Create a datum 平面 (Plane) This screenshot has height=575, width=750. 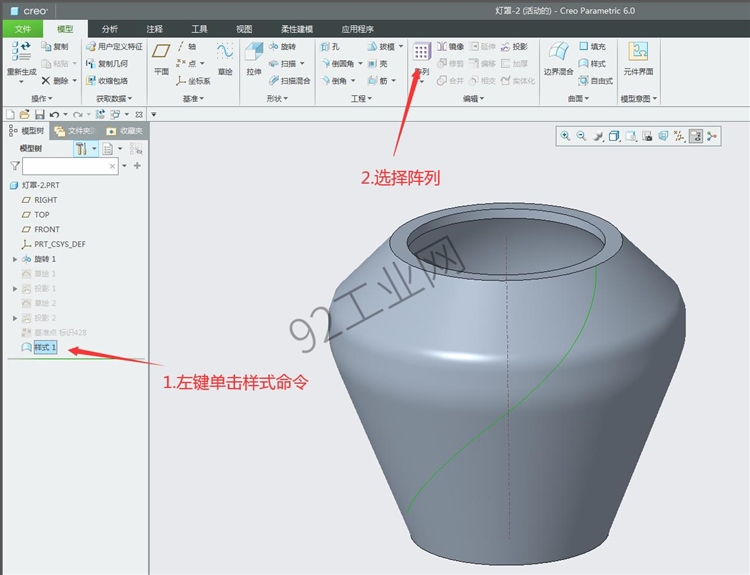tap(161, 58)
